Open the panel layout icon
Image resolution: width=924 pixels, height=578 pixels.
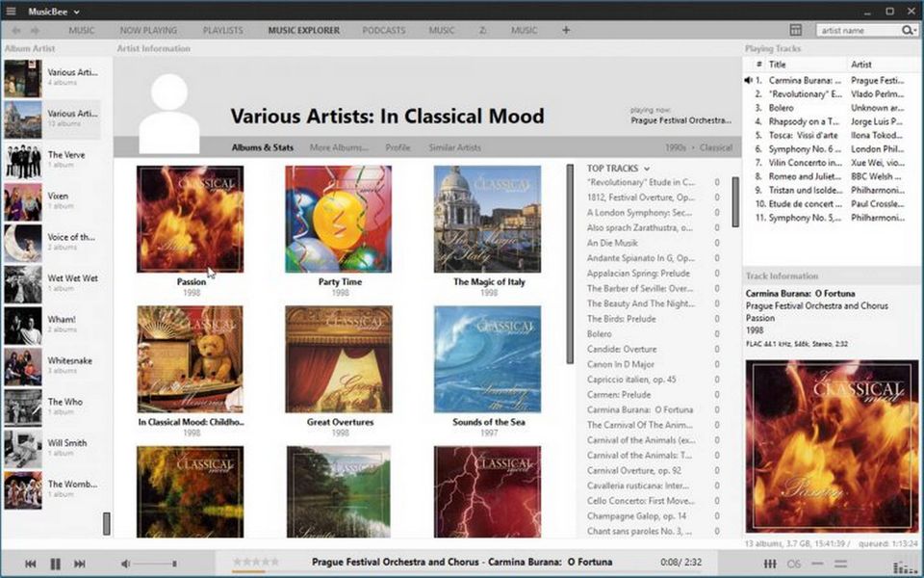[796, 31]
